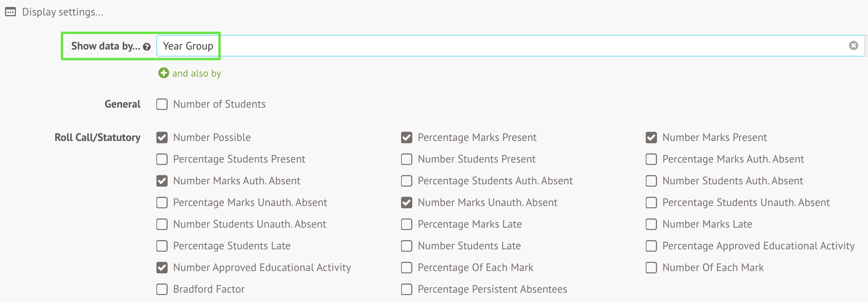Click the green plus icon to add grouping

[x=163, y=73]
